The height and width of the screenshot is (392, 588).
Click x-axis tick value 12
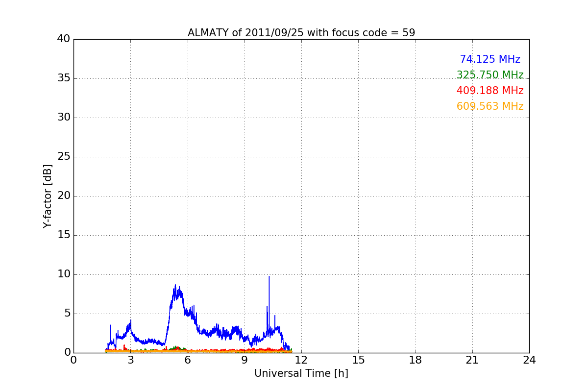coord(301,360)
